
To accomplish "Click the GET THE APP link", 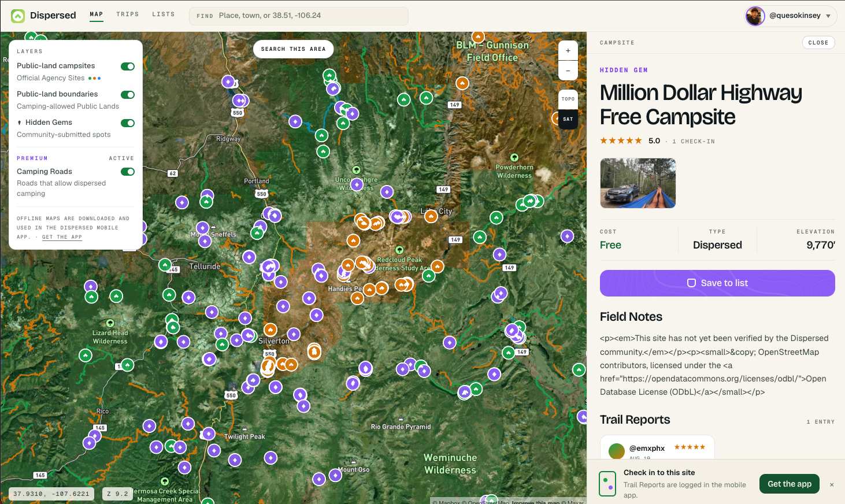I will (62, 237).
